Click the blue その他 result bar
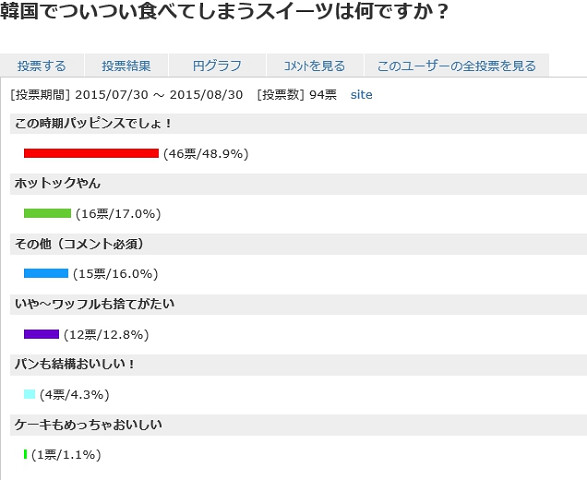This screenshot has height=480, width=587. 46,273
